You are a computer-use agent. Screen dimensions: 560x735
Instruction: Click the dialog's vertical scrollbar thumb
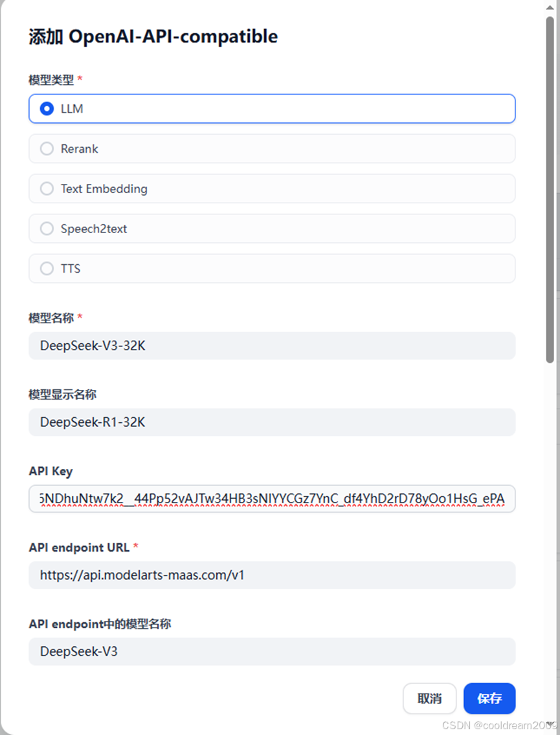pyautogui.click(x=550, y=190)
